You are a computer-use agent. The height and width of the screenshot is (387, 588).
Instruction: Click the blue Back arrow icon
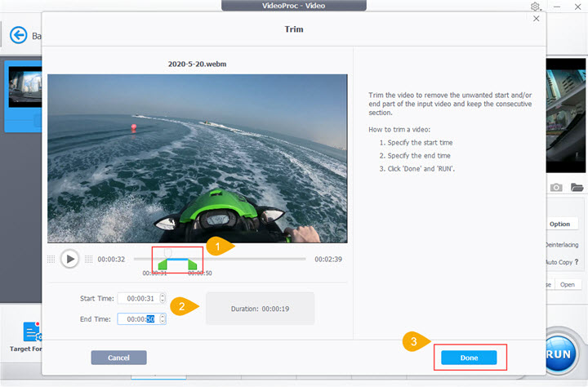[18, 36]
